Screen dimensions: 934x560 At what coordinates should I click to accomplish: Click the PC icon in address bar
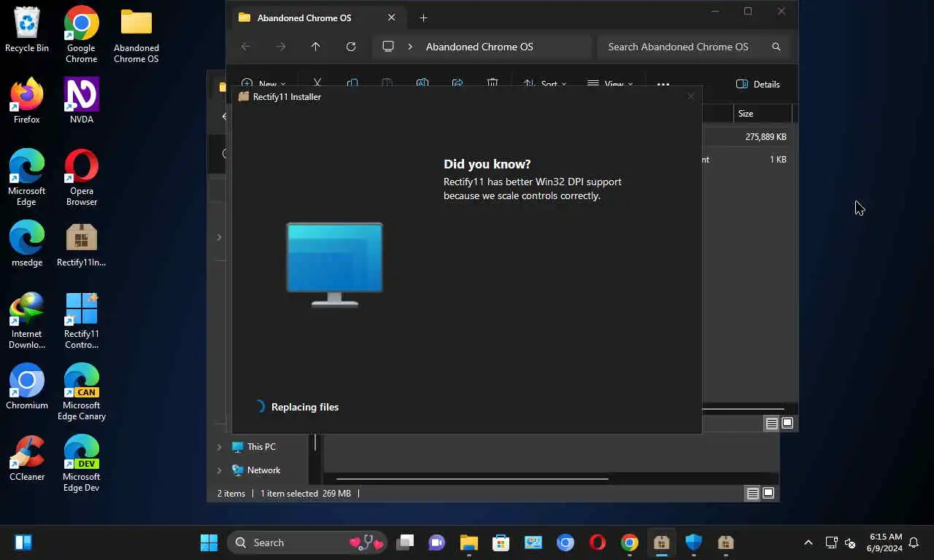click(x=388, y=47)
